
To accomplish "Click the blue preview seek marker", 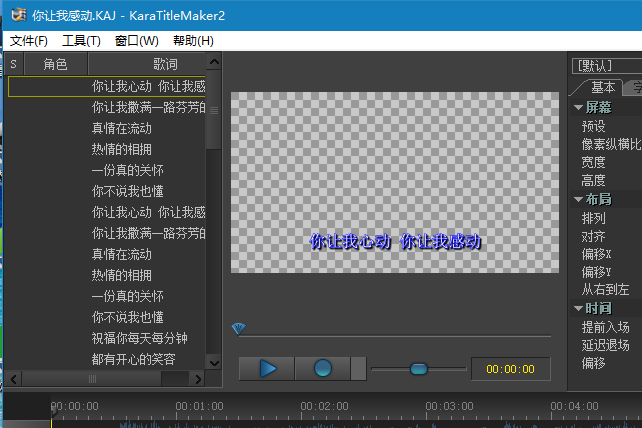I will (x=238, y=328).
